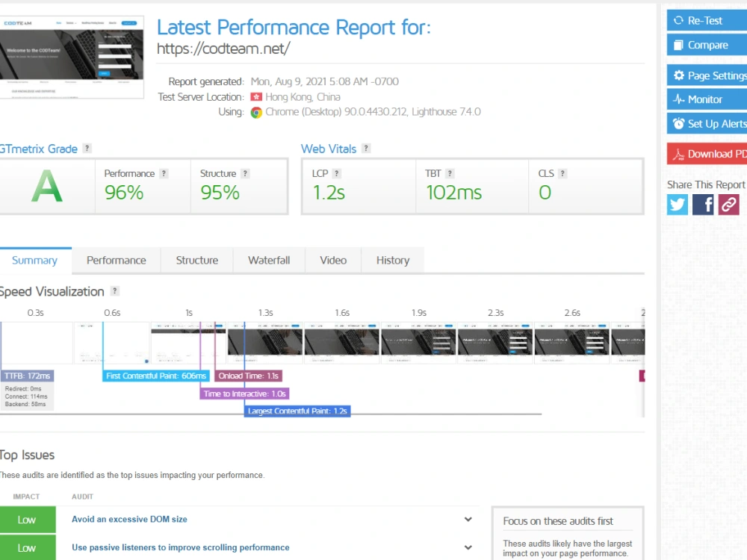Select the Summary tab

coord(35,261)
